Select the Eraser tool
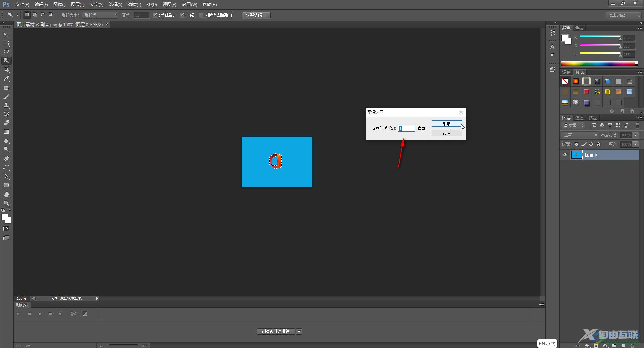Viewport: 644px width, 348px height. [x=6, y=123]
